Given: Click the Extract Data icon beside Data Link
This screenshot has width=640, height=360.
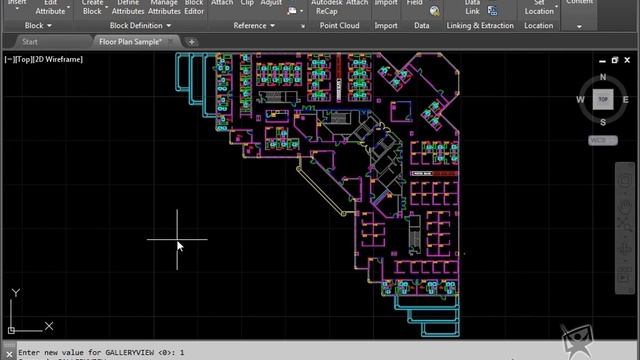Looking at the screenshot, I should pos(493,11).
